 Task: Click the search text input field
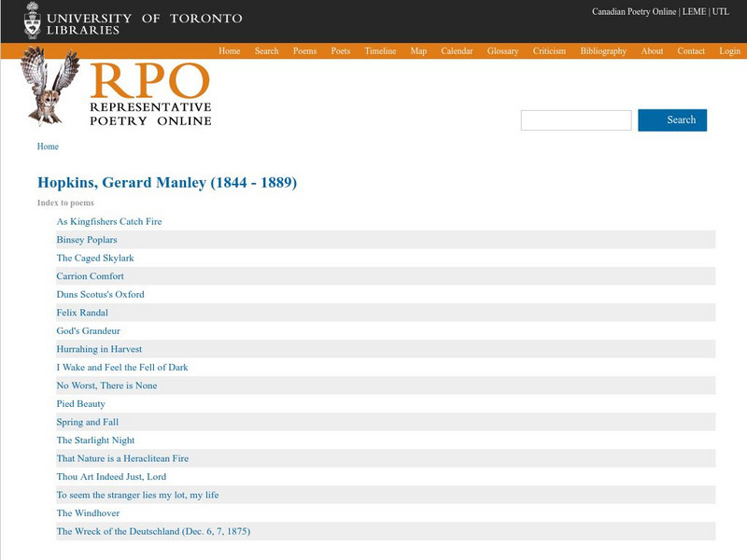point(576,120)
